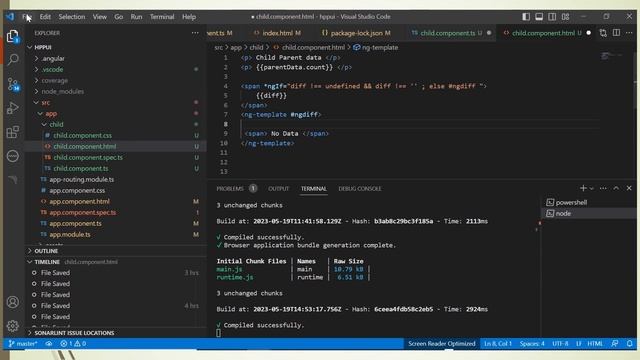This screenshot has height=360, width=640.
Task: Open terminal panel more actions ellipsis
Action: point(603,188)
